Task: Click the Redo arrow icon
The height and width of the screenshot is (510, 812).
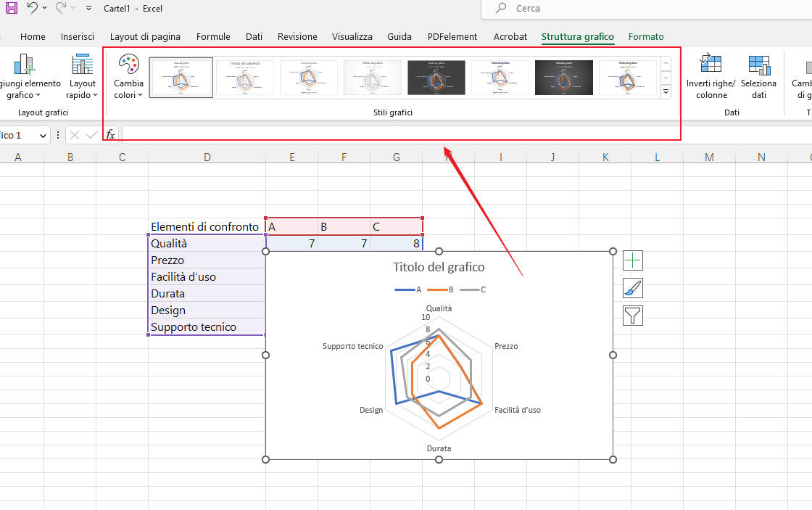Action: [61, 8]
